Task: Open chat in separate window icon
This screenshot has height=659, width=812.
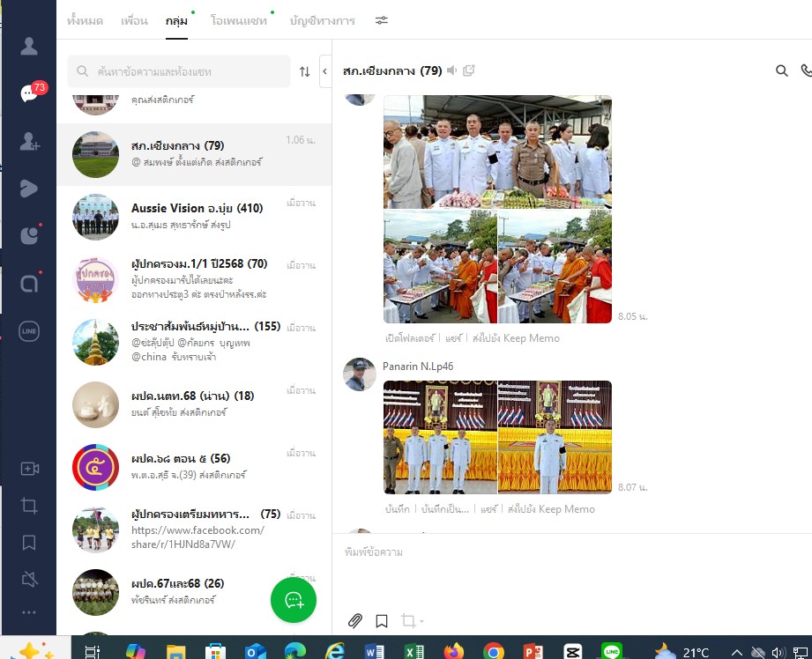Action: coord(469,70)
